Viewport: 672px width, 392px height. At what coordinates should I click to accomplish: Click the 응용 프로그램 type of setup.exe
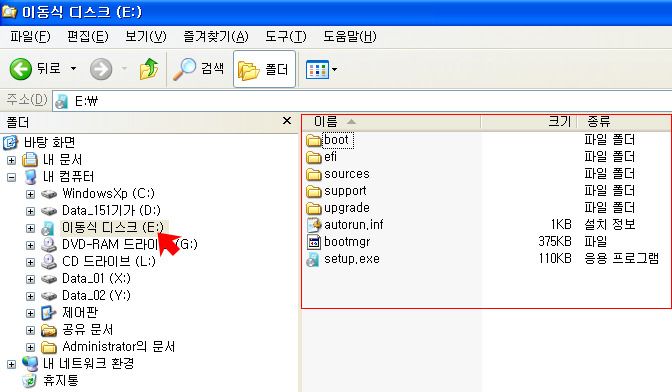[x=621, y=259]
